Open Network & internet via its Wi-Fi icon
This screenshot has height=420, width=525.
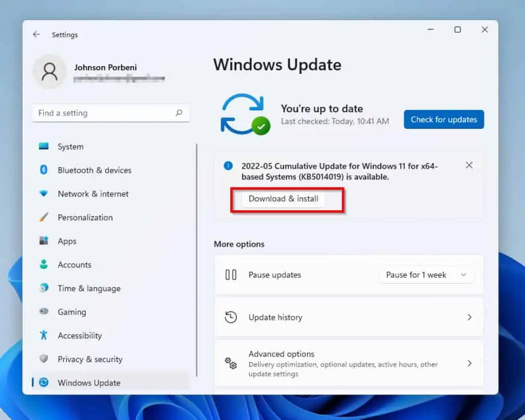click(44, 194)
